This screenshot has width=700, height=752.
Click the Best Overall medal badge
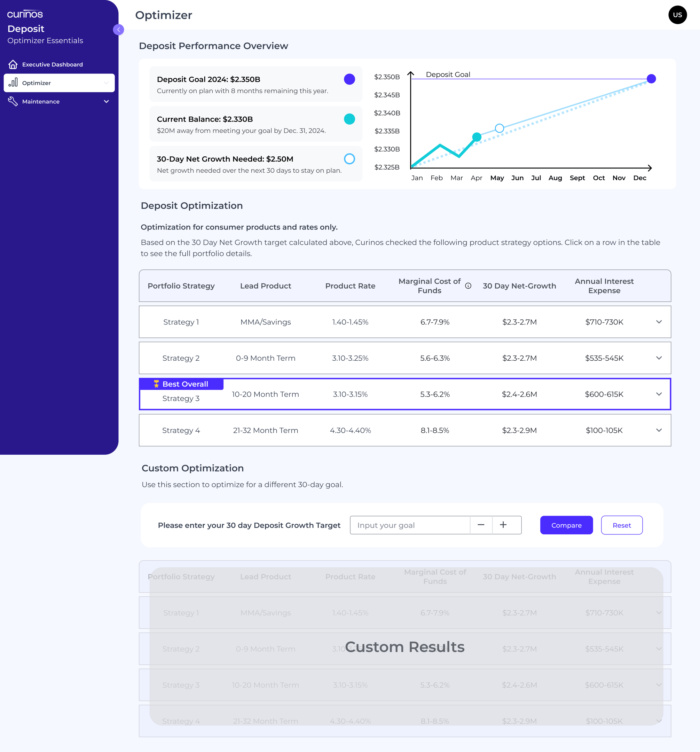coord(156,384)
